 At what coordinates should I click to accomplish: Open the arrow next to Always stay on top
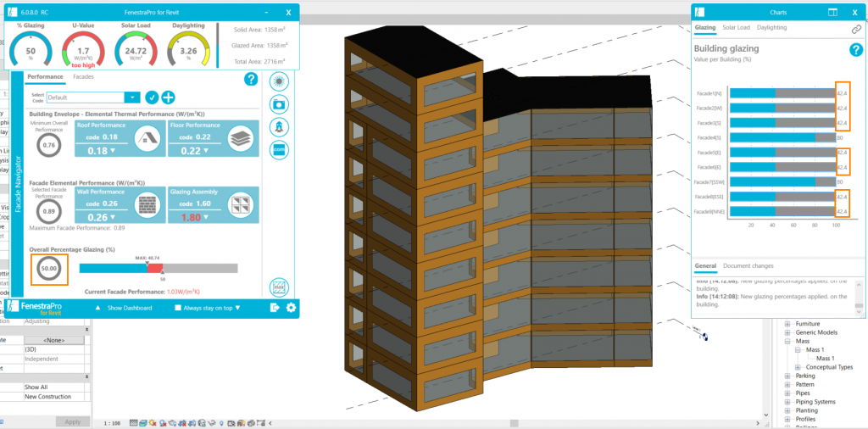(237, 308)
